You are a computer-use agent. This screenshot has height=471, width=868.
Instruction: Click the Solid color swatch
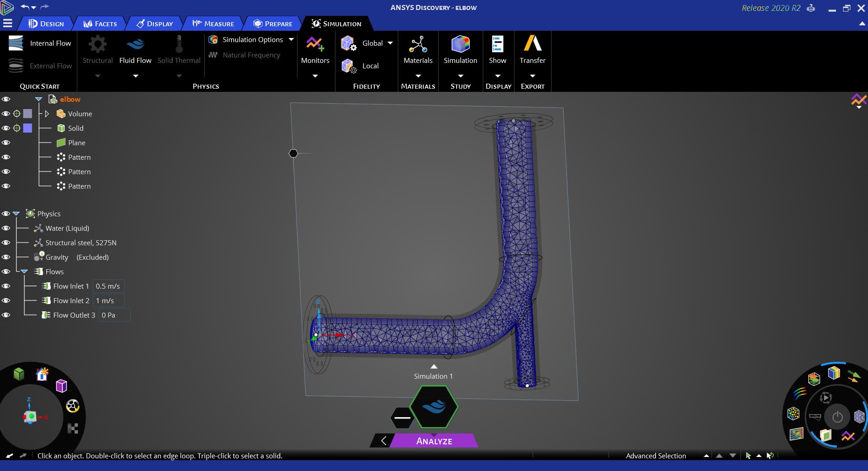[28, 128]
